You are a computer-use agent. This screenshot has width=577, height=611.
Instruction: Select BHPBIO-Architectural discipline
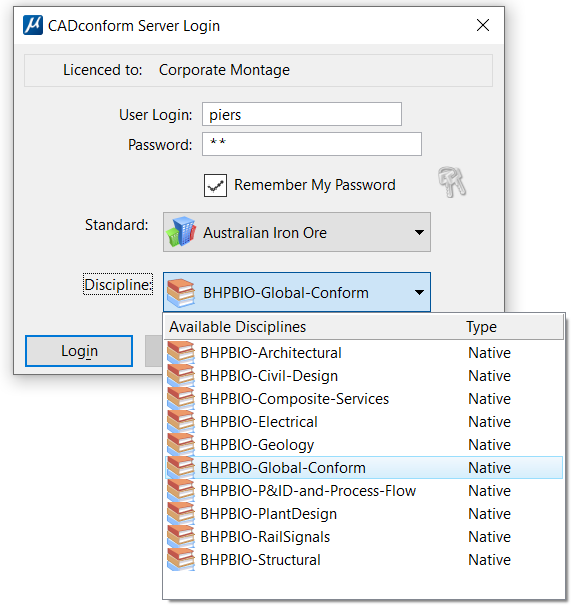coord(364,353)
